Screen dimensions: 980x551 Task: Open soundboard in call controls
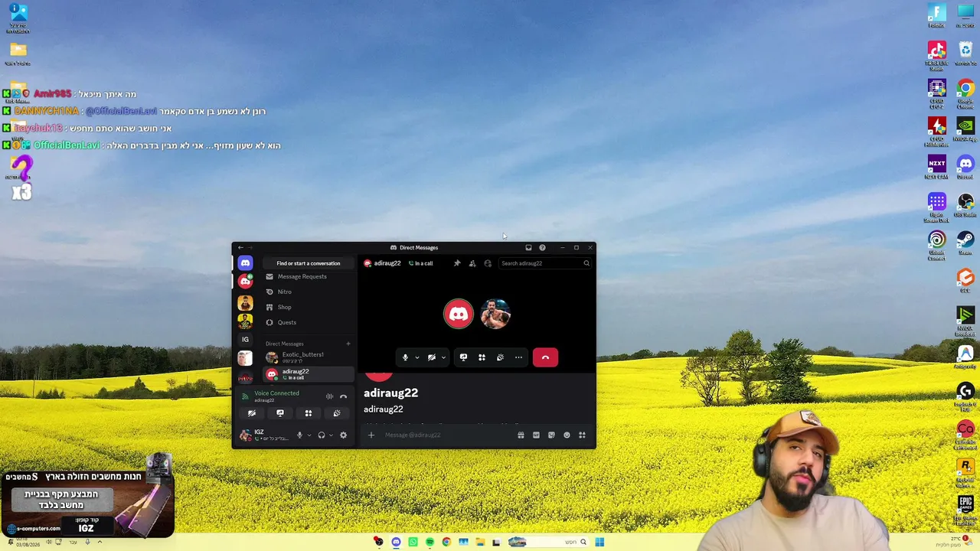500,357
